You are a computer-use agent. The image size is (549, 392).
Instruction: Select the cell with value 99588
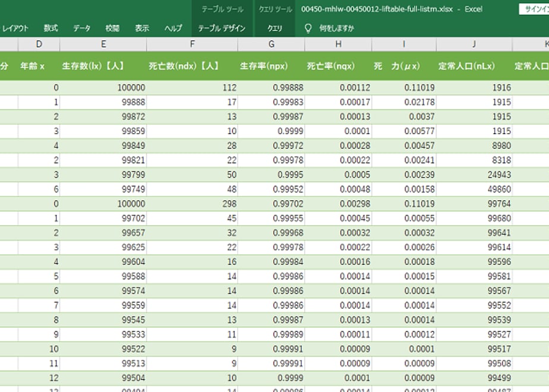click(x=103, y=277)
